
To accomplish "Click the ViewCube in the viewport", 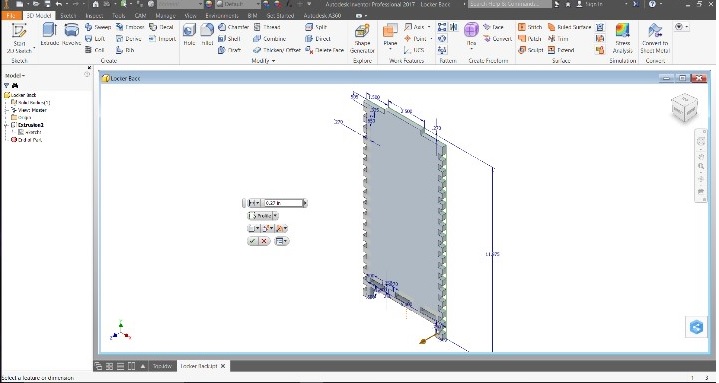I will click(x=685, y=107).
